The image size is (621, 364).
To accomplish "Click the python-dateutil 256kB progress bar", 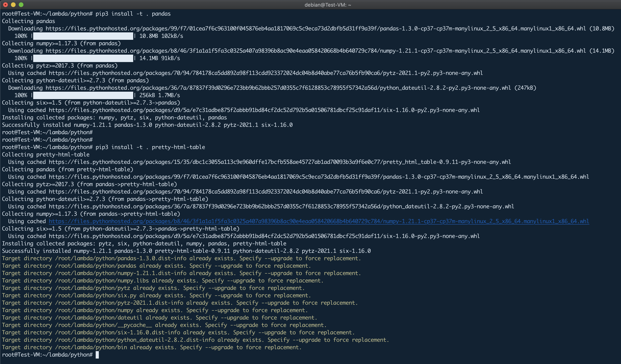I will click(83, 95).
